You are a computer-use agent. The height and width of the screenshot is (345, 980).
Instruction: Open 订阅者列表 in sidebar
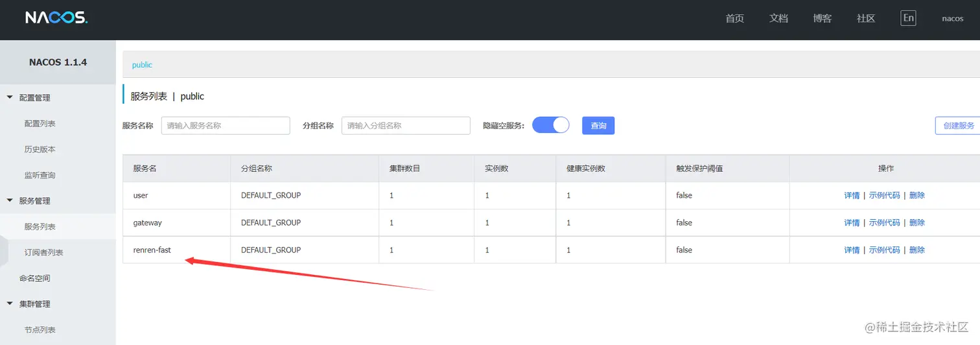[44, 252]
